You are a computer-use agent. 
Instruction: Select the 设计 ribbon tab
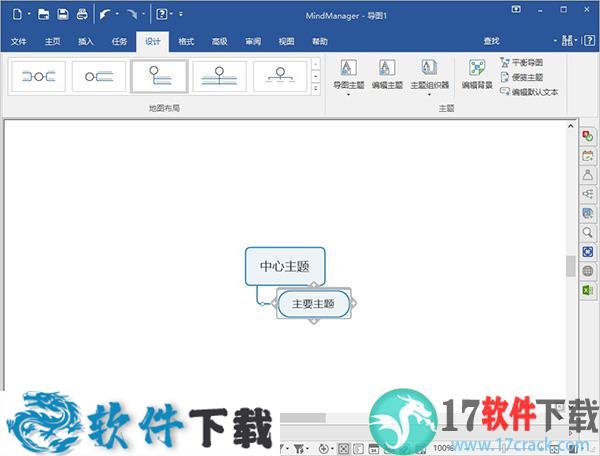coord(153,41)
